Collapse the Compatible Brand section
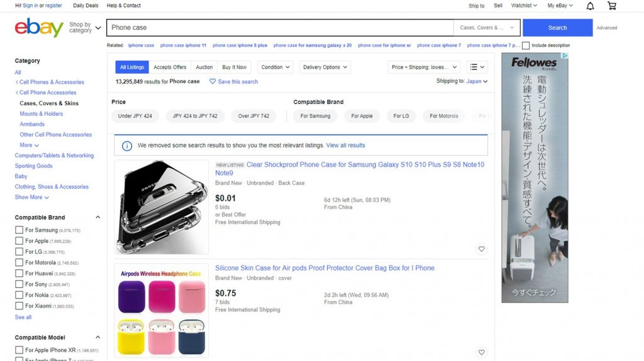 97,217
